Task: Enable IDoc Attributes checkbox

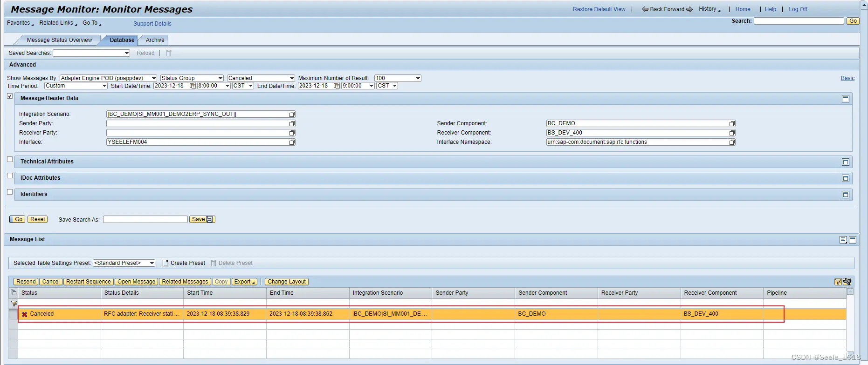Action: tap(10, 176)
